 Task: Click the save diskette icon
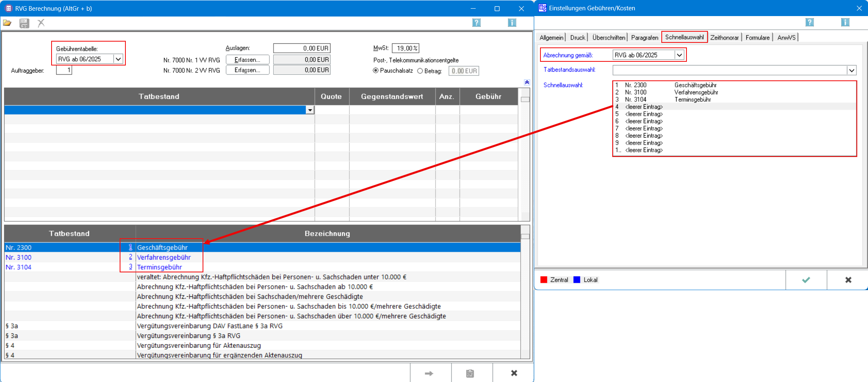[24, 23]
